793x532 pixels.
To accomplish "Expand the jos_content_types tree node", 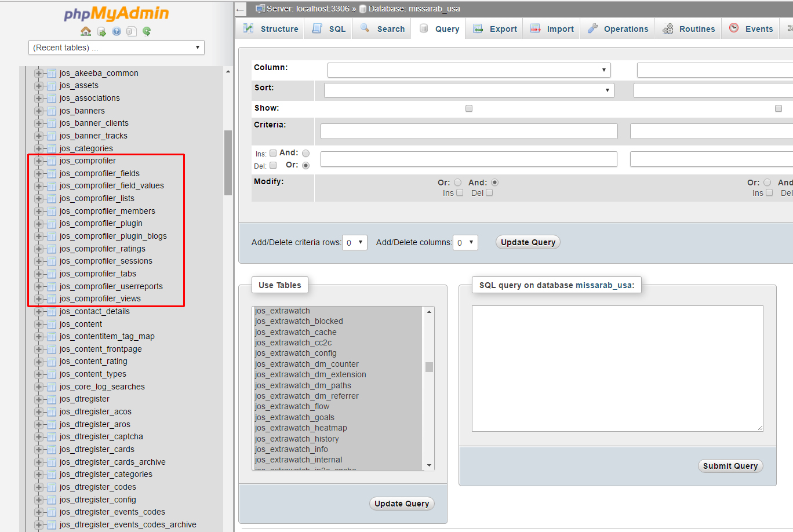I will point(39,374).
